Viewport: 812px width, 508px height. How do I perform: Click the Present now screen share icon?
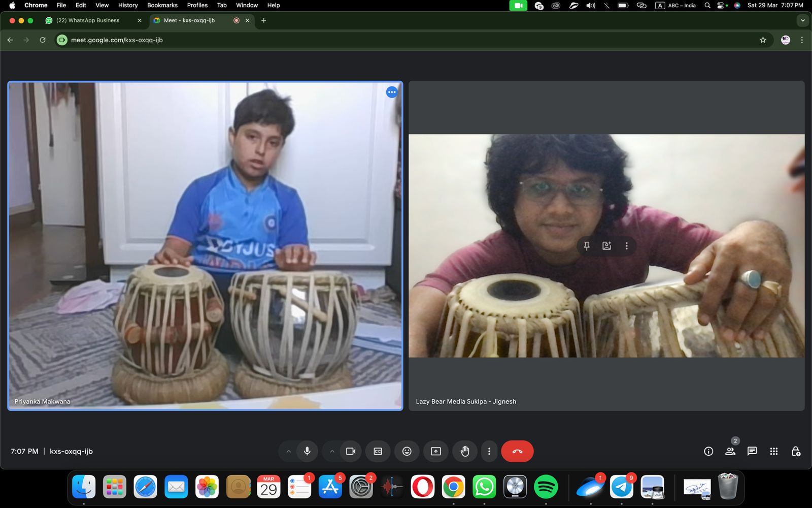coord(436,451)
